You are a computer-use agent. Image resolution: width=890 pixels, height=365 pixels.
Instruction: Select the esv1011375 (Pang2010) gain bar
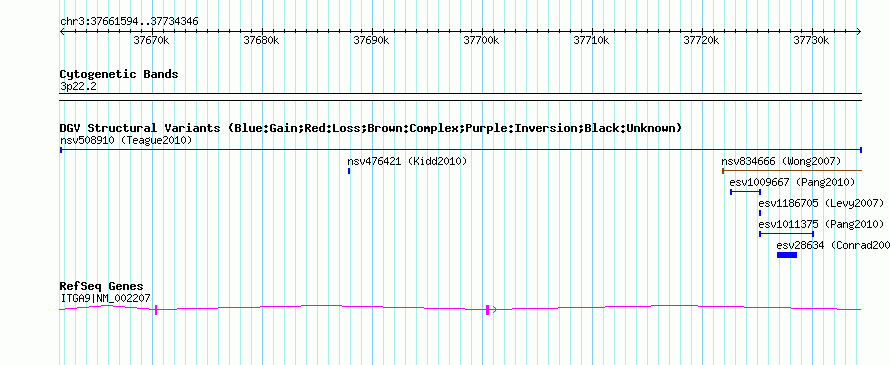[787, 233]
